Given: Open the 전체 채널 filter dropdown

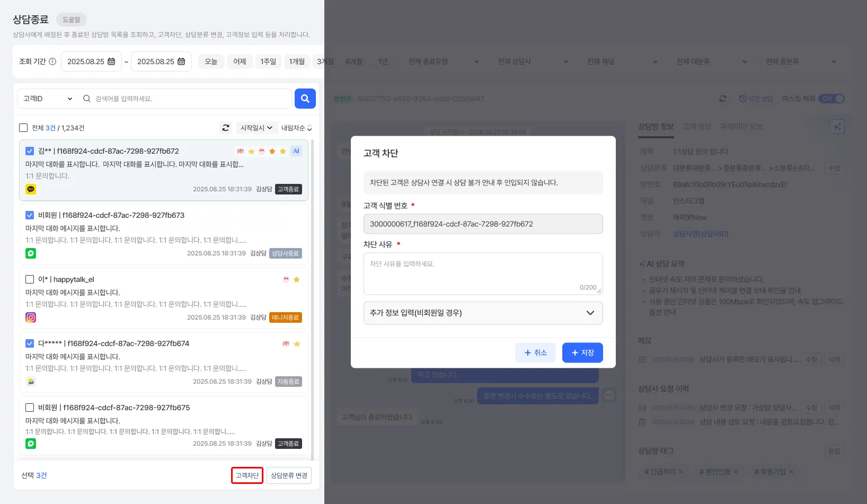Looking at the screenshot, I should point(622,61).
